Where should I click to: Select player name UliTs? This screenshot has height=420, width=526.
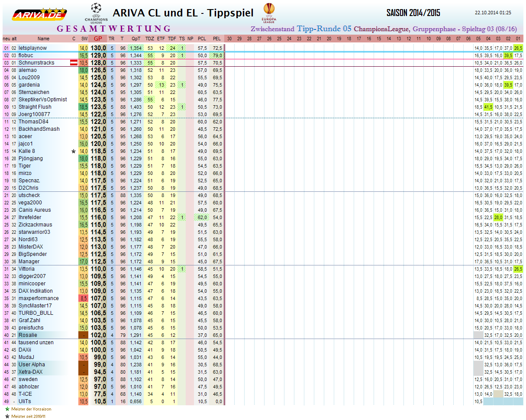click(25, 401)
